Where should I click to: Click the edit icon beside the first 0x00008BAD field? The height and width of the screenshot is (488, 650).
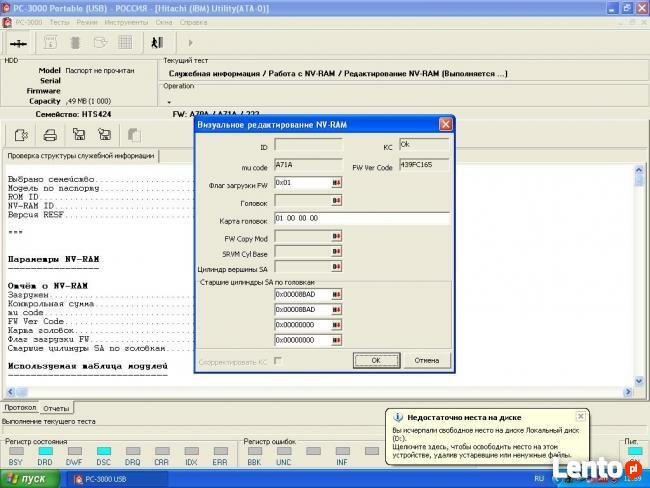(x=337, y=295)
